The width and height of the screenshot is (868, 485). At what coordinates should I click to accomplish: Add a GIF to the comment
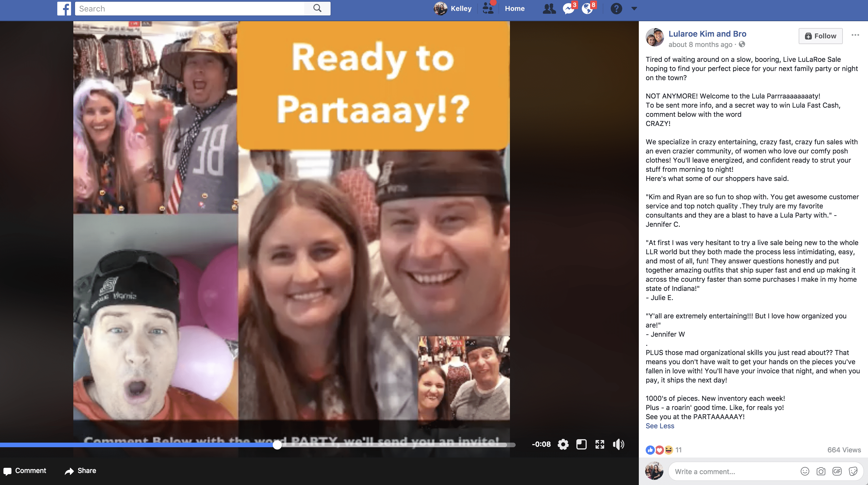click(x=837, y=472)
